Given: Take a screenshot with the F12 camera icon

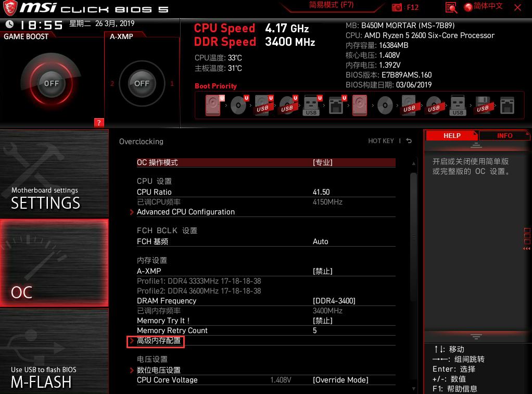Looking at the screenshot, I should [x=397, y=7].
